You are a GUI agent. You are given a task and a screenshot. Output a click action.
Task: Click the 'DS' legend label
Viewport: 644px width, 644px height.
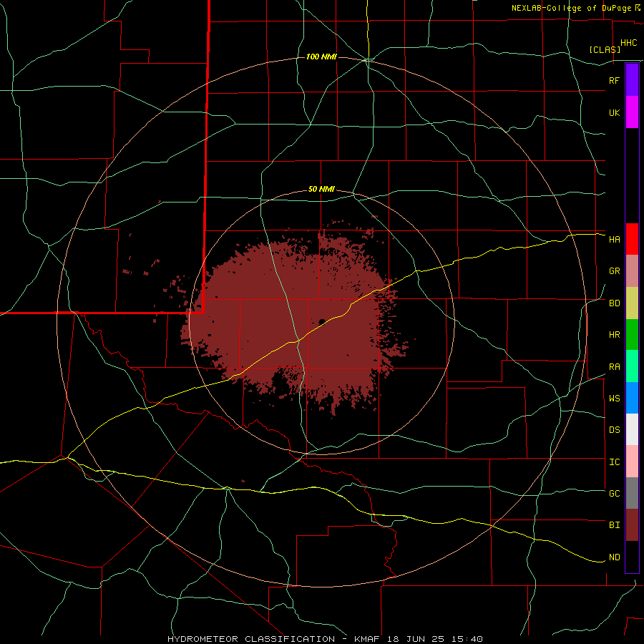(615, 430)
